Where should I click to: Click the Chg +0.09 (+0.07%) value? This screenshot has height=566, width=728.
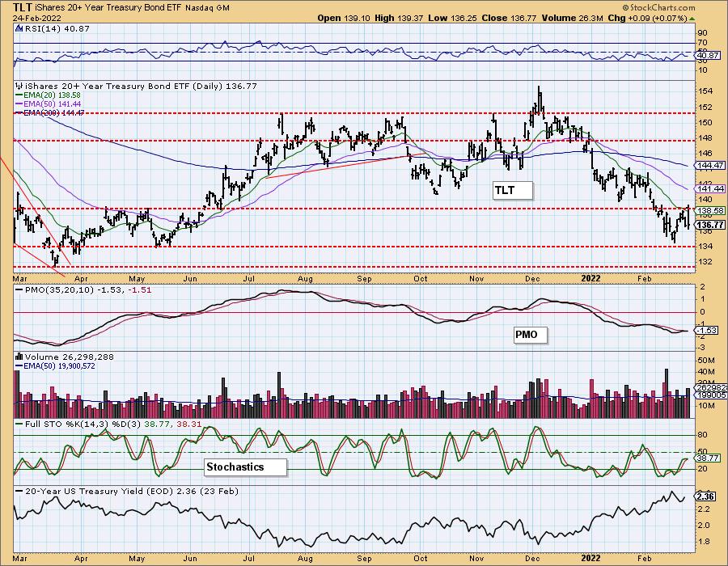click(x=647, y=18)
